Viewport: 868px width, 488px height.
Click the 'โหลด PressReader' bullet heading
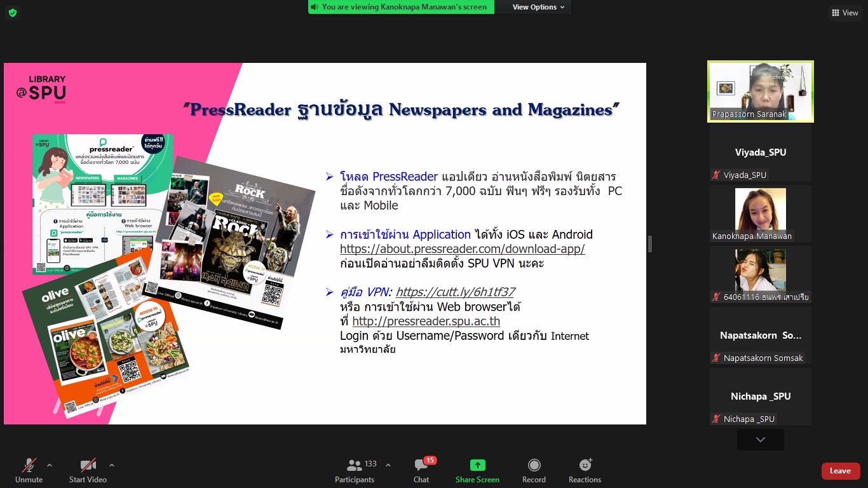(x=389, y=177)
